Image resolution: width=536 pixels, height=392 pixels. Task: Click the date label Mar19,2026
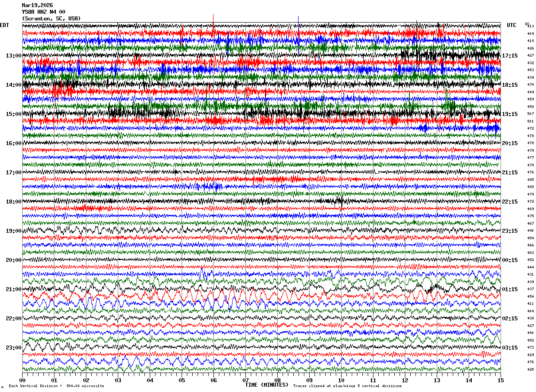click(37, 5)
